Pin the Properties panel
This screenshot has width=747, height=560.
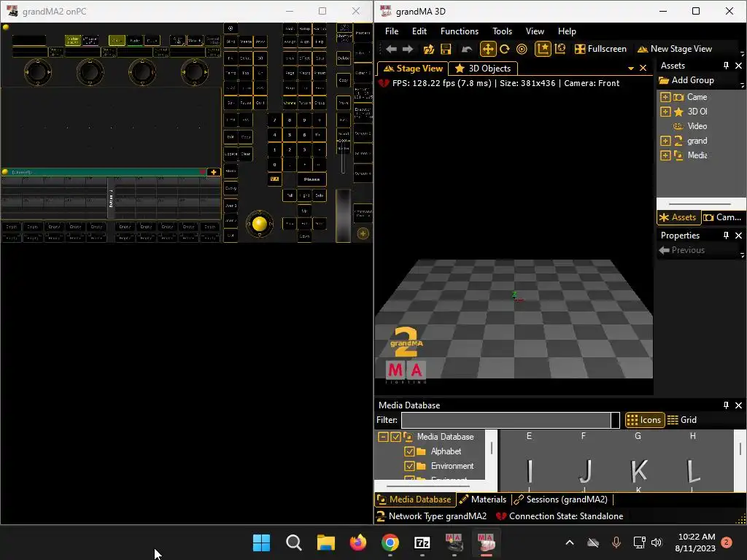point(726,236)
